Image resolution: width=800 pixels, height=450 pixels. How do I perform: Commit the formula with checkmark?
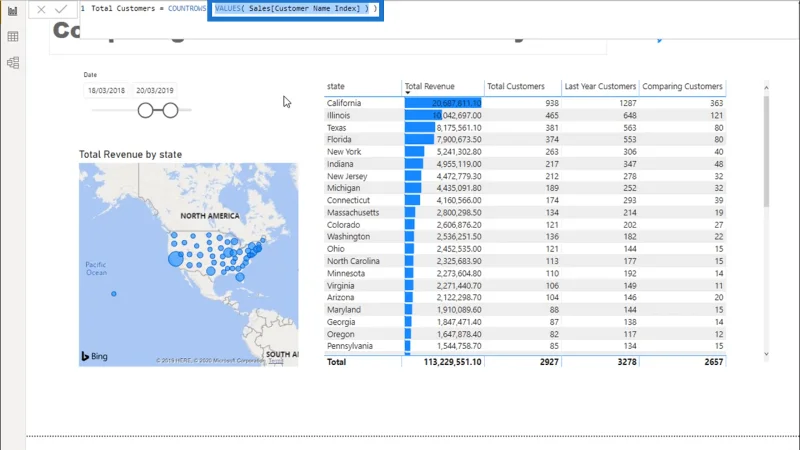[61, 9]
